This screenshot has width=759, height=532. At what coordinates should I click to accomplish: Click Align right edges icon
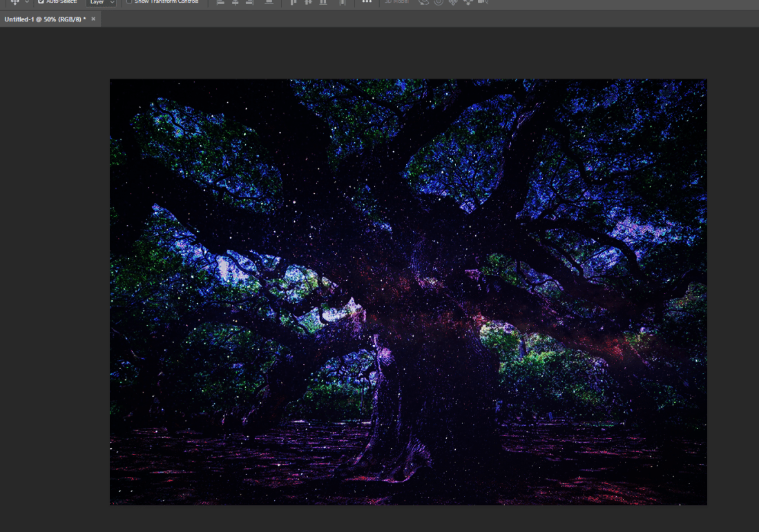pos(249,3)
